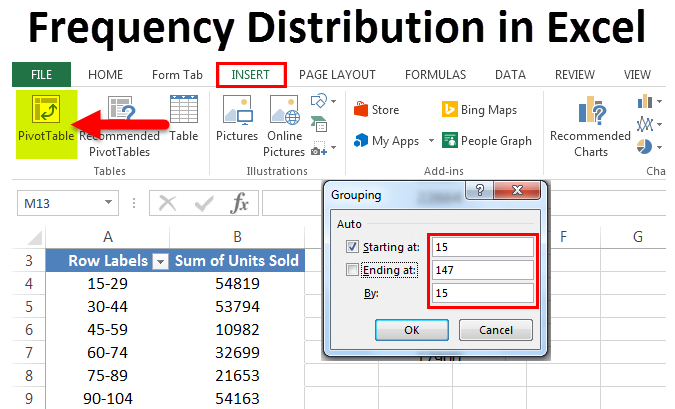This screenshot has width=675, height=409.
Task: Select row 4 header
Action: tap(29, 284)
